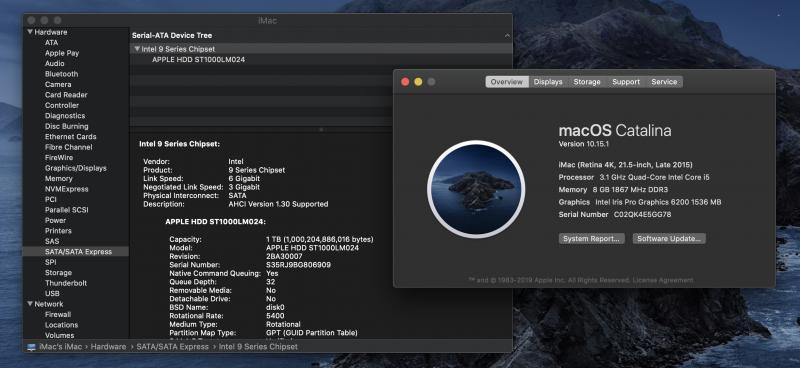Viewport: 800px width, 368px height.
Task: Open the Camera hardware category
Action: 58,85
